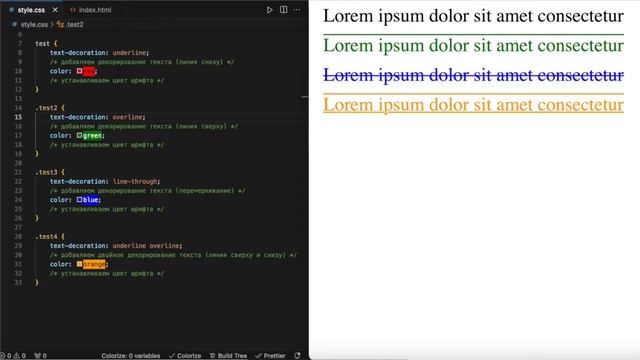The image size is (640, 360).
Task: Click the blue strikethrough Lorem ipsum text
Action: click(473, 75)
